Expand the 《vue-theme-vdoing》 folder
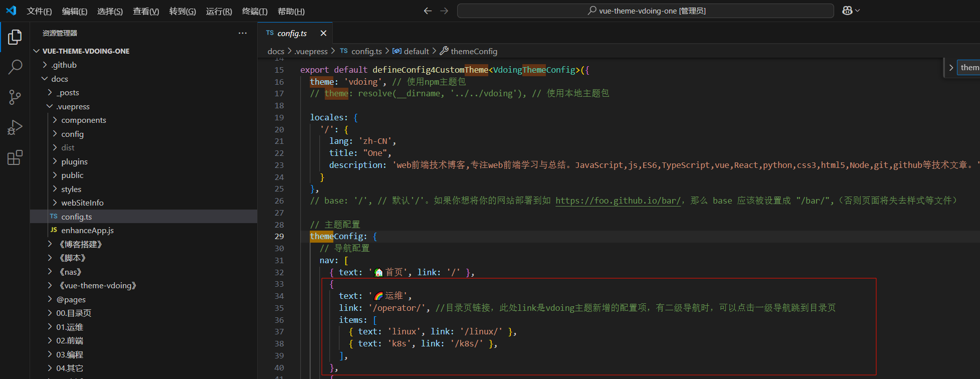Screen dimensions: 980x379 (143, 286)
